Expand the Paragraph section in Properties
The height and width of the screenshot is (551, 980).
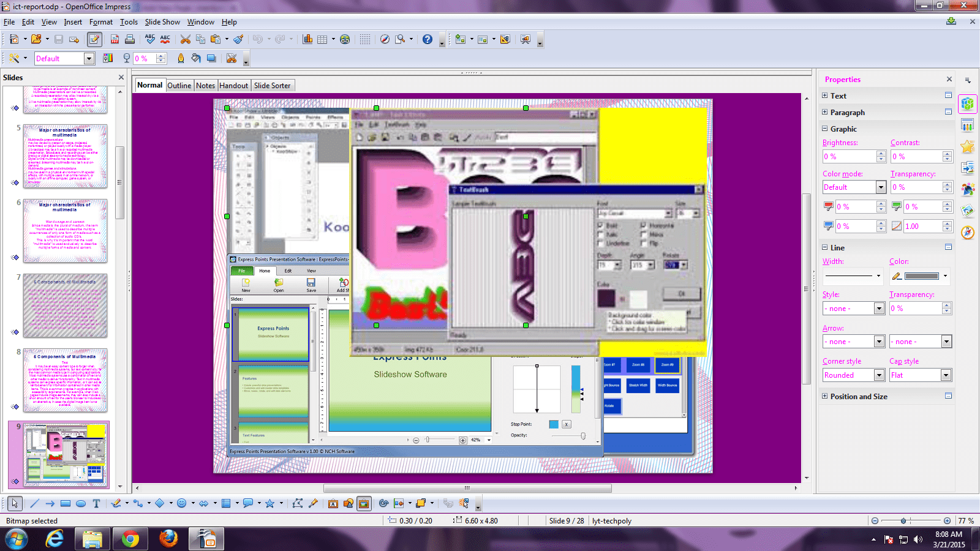point(825,112)
